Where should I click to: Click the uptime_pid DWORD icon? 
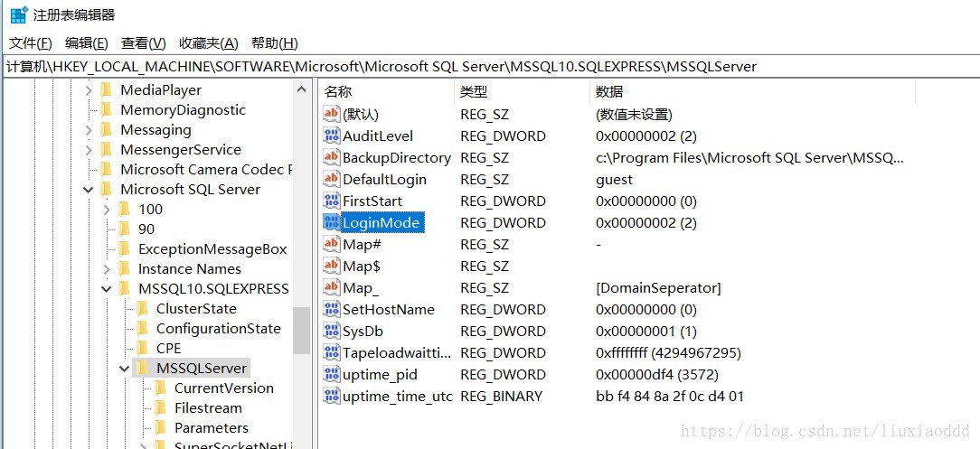[331, 374]
